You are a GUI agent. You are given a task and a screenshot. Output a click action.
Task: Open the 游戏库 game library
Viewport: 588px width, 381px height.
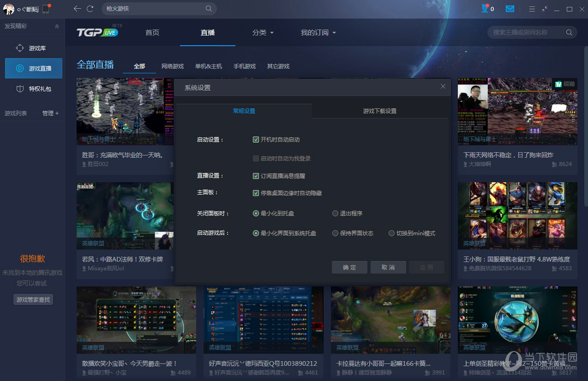(37, 48)
